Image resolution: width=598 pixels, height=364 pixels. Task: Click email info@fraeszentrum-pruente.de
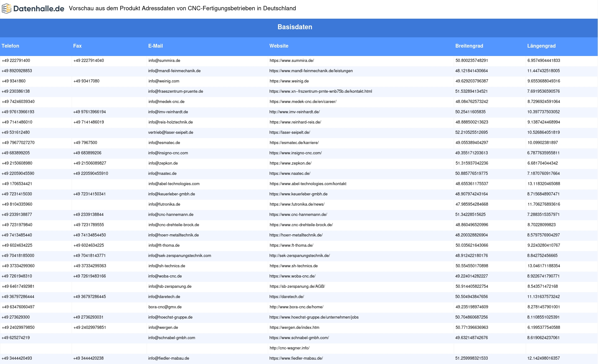tap(176, 91)
